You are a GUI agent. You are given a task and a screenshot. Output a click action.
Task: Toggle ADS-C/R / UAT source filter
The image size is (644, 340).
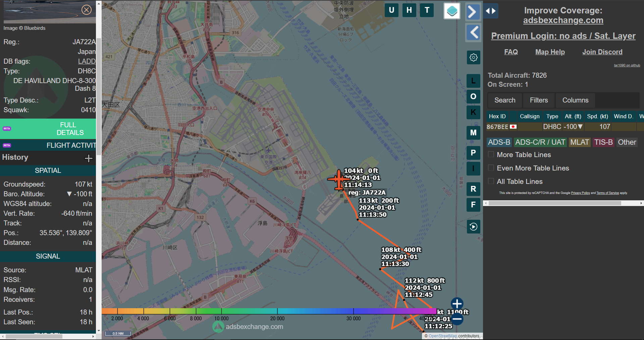point(540,142)
